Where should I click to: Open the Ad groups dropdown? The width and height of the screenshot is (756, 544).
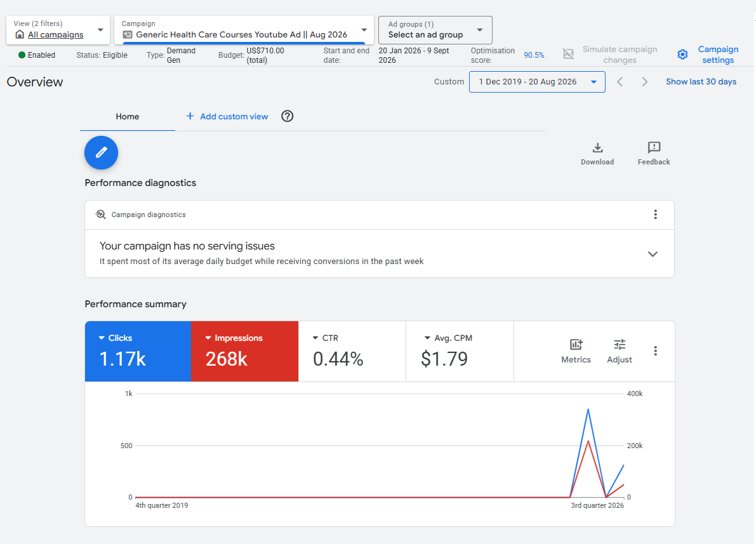click(x=435, y=30)
